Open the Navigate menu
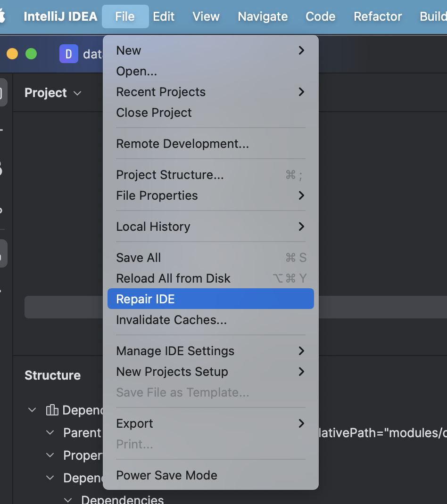Screen dimensions: 447x504 point(263,16)
